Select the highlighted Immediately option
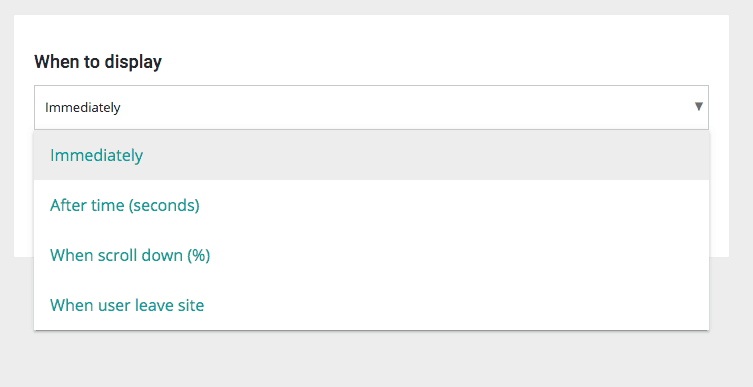The width and height of the screenshot is (753, 387). [371, 155]
